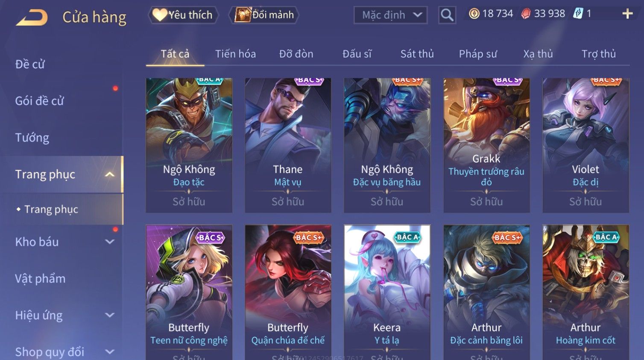Select the Tiến hóa tab
This screenshot has height=360, width=644.
pyautogui.click(x=235, y=54)
